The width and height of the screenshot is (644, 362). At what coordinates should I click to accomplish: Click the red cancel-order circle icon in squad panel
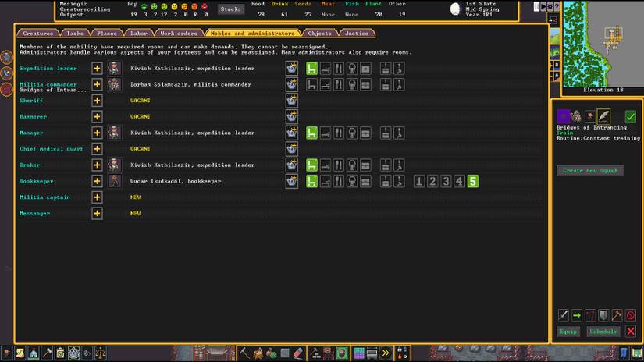tap(630, 315)
